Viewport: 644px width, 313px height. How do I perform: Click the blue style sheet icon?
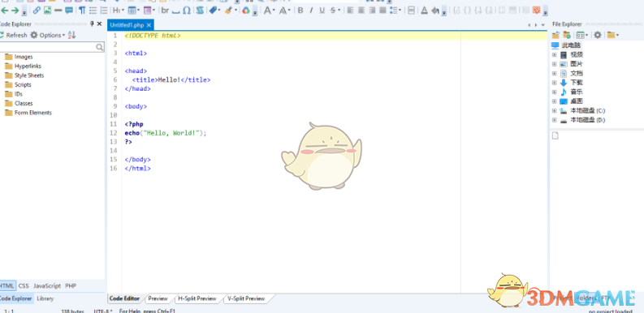coord(200,11)
